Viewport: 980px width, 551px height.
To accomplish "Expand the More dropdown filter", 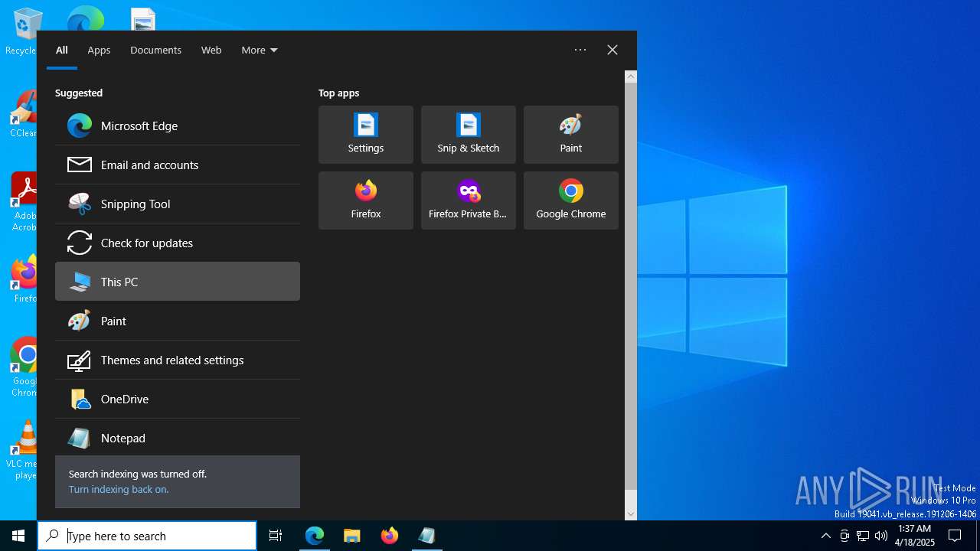I will tap(260, 50).
